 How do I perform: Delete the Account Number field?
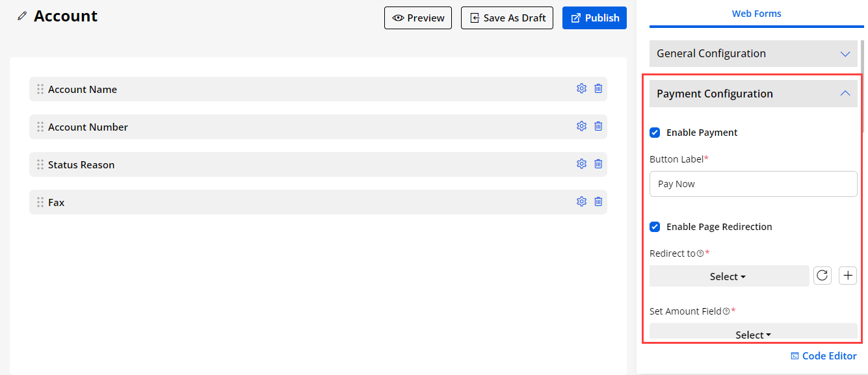tap(598, 126)
